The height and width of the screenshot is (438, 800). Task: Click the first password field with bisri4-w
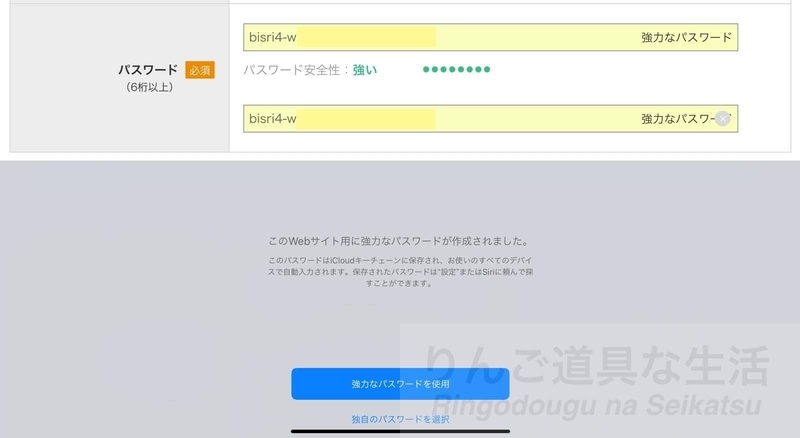490,37
